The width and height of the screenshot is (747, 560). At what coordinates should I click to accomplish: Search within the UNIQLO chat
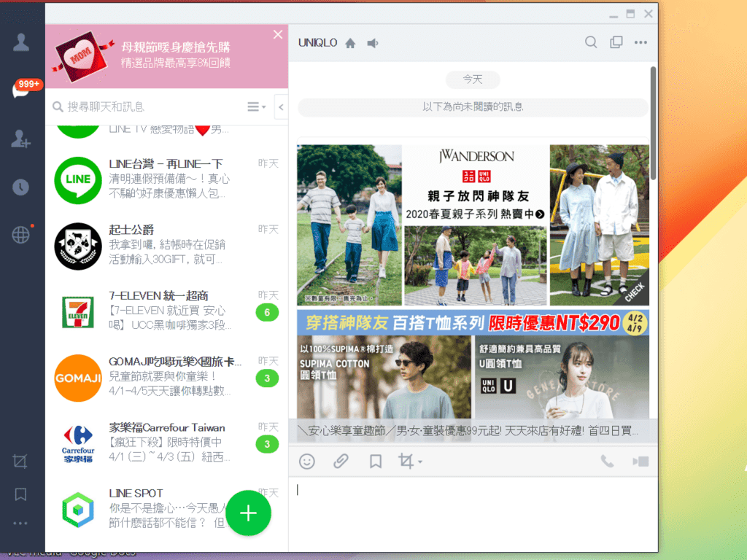pos(591,42)
